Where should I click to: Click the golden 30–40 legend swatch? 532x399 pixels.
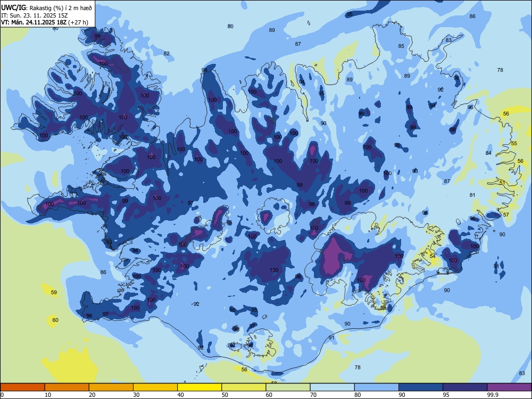pos(155,387)
